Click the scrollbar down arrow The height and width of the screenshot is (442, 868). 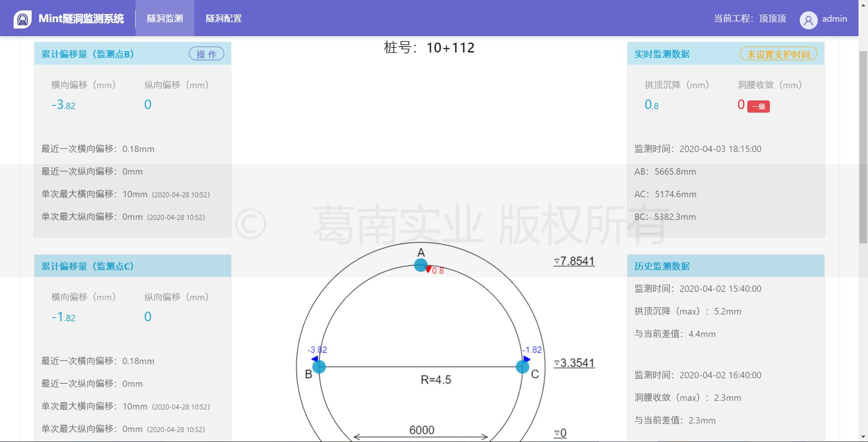point(863,437)
